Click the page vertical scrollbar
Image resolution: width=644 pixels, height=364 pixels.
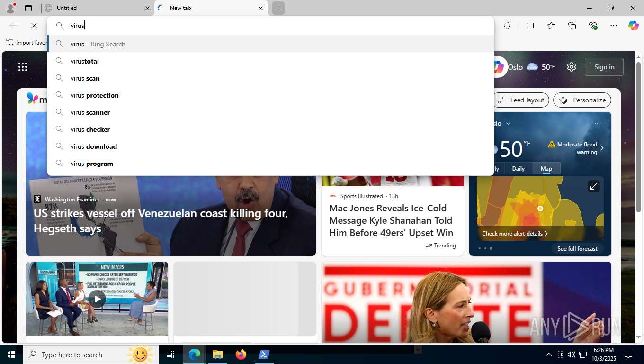(638, 137)
